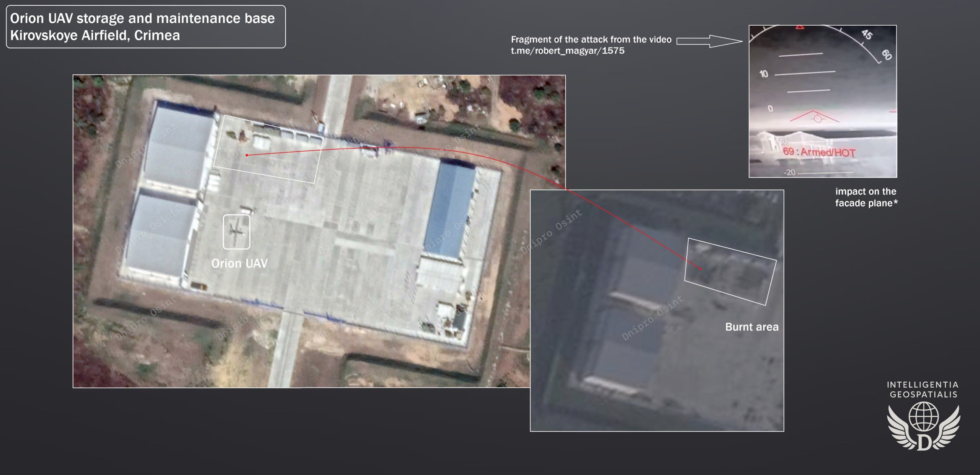Viewport: 980px width, 475px height.
Task: Click the 69:Armed/HOT status text
Action: (819, 152)
